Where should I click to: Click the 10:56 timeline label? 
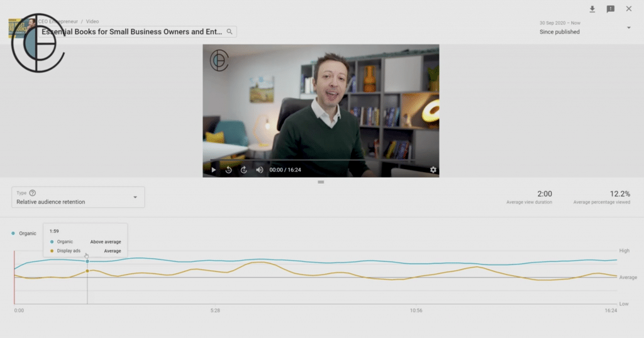pos(416,310)
